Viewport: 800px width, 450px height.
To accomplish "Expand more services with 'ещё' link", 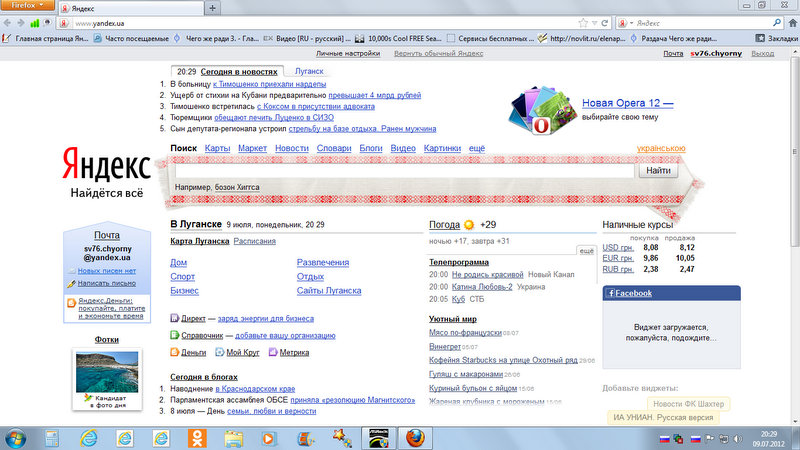I will (477, 148).
